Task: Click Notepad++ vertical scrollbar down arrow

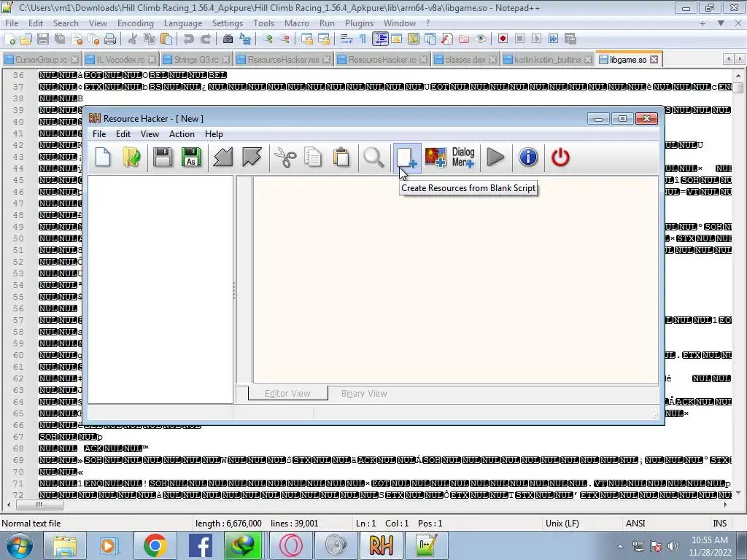Action: [x=738, y=494]
